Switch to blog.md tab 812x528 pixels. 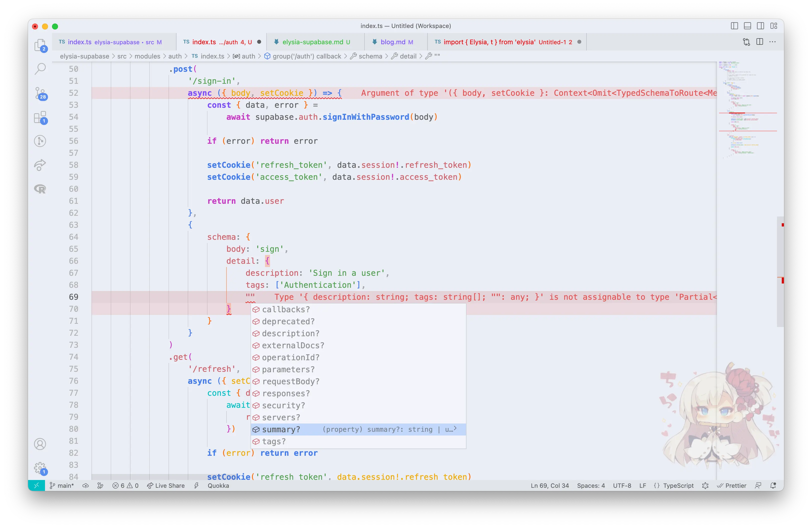(396, 42)
